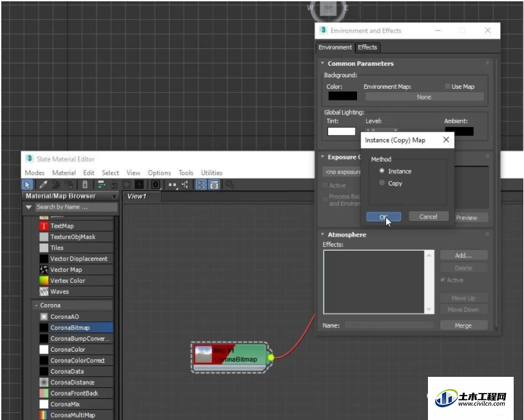Select the CoronaBitmap node in View1

[230, 358]
